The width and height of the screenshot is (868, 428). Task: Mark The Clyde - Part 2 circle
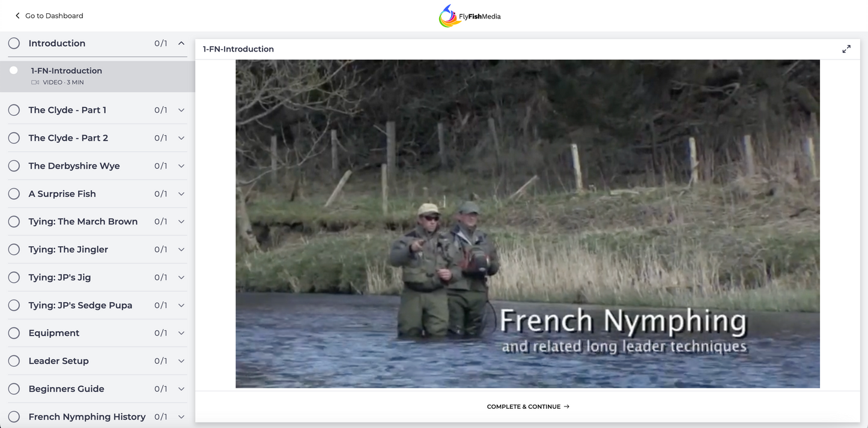click(x=14, y=138)
